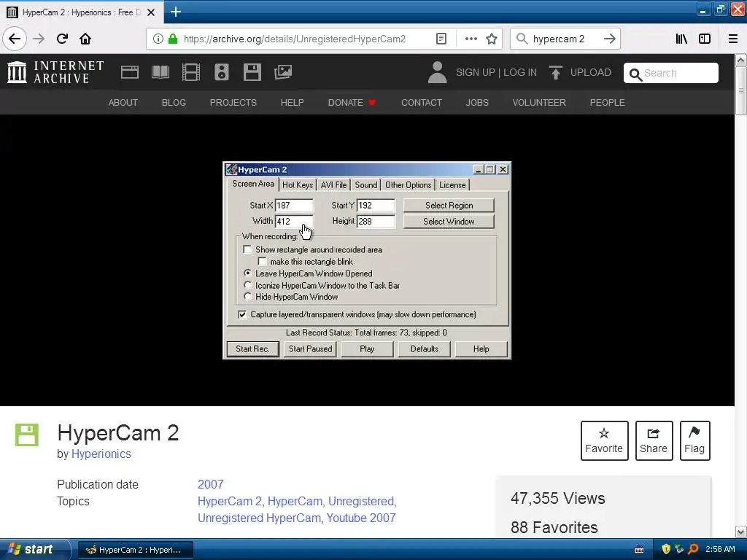Check make this rectangle blink
747x560 pixels.
pos(262,262)
